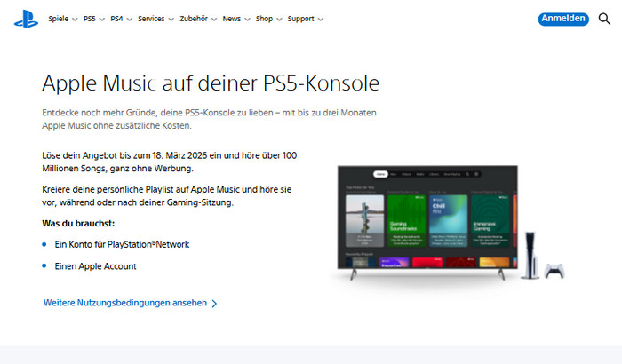
Task: Click the Anmelden sign-in button
Action: click(563, 19)
